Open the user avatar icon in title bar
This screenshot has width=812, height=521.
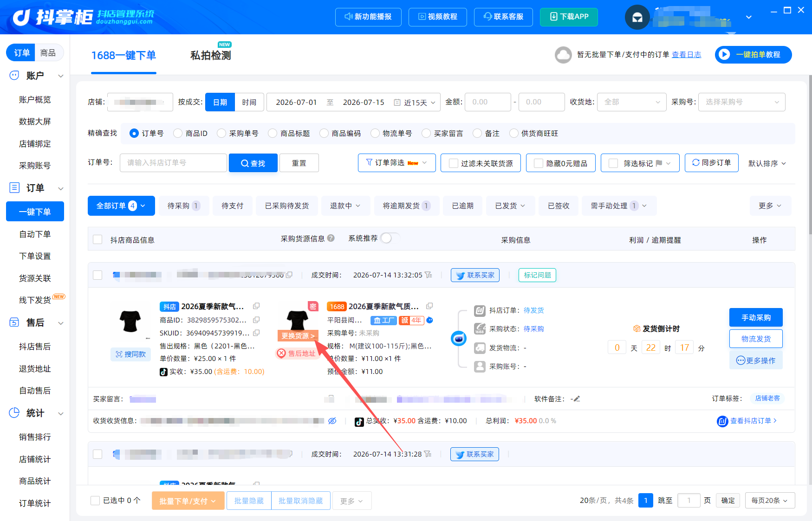click(637, 17)
